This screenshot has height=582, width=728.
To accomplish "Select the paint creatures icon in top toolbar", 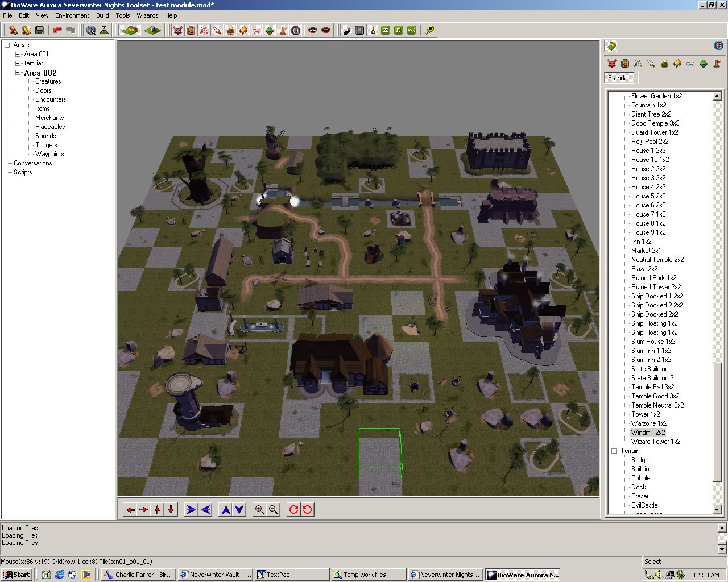I will tap(178, 30).
